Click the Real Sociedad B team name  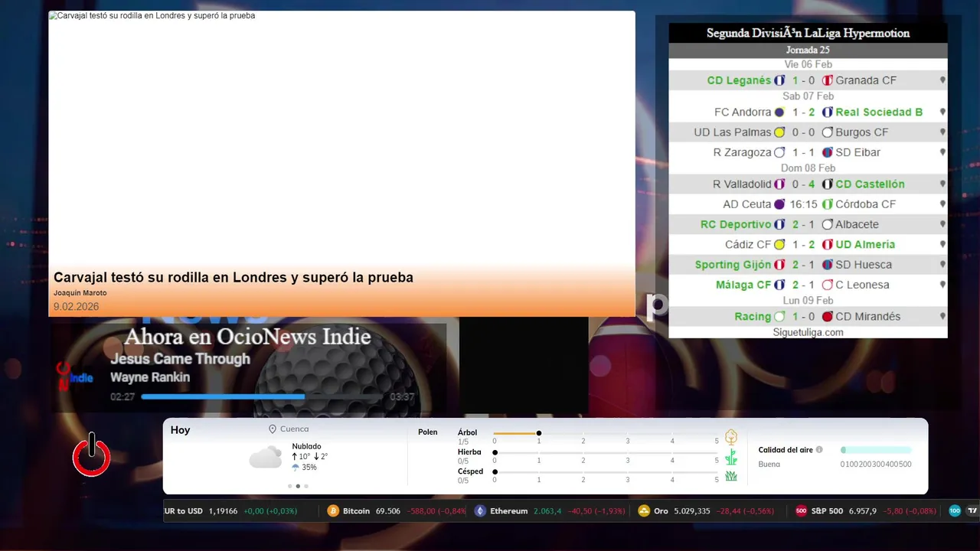click(x=879, y=112)
